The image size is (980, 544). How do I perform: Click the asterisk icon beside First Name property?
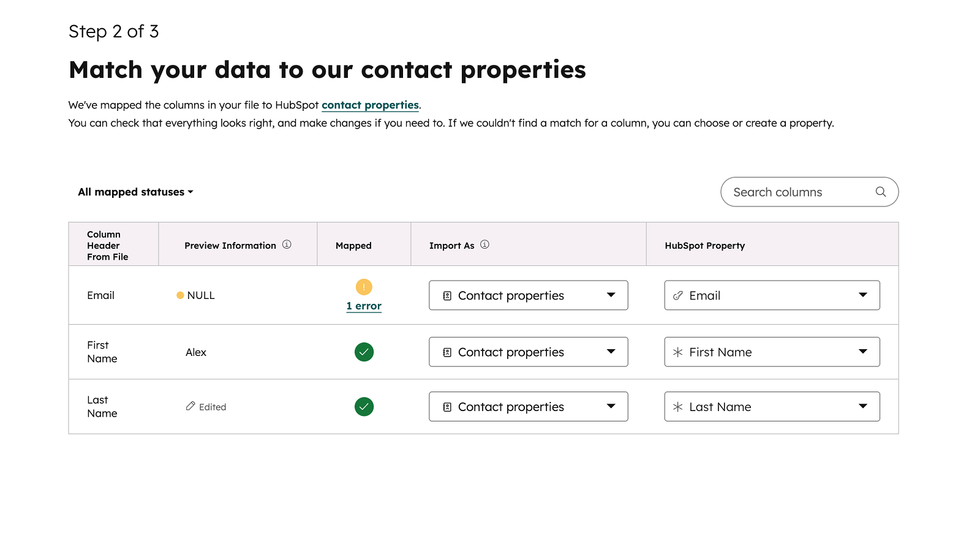click(677, 352)
